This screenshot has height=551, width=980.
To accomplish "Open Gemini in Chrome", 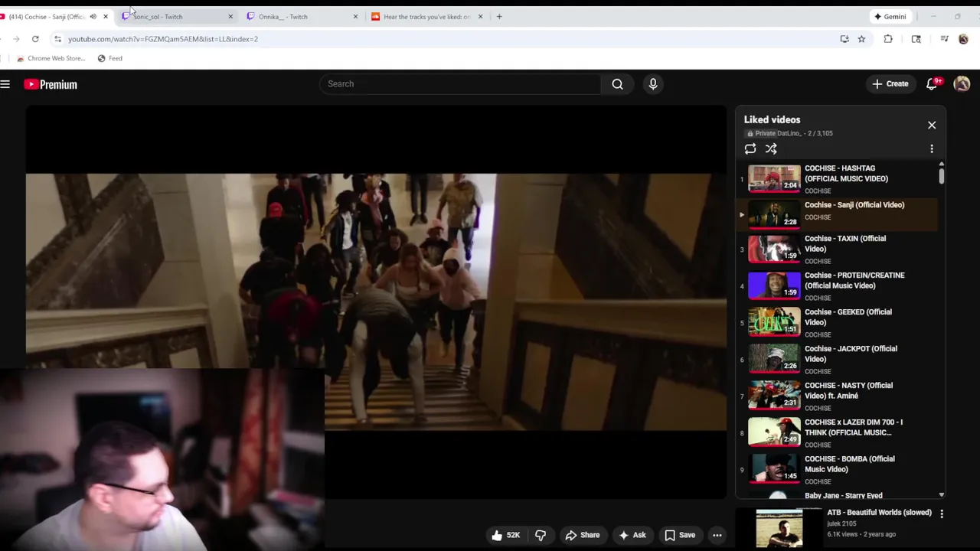I will point(890,17).
